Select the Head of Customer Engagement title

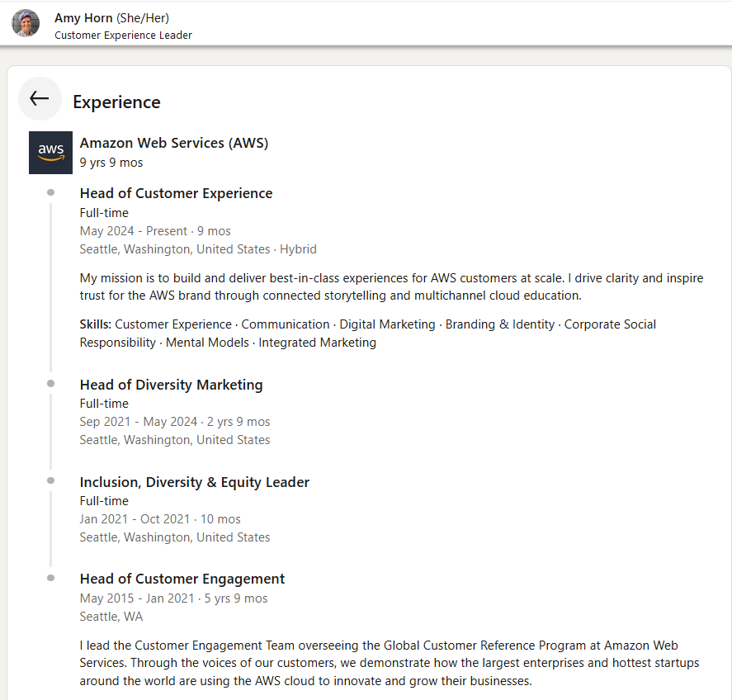(x=182, y=579)
